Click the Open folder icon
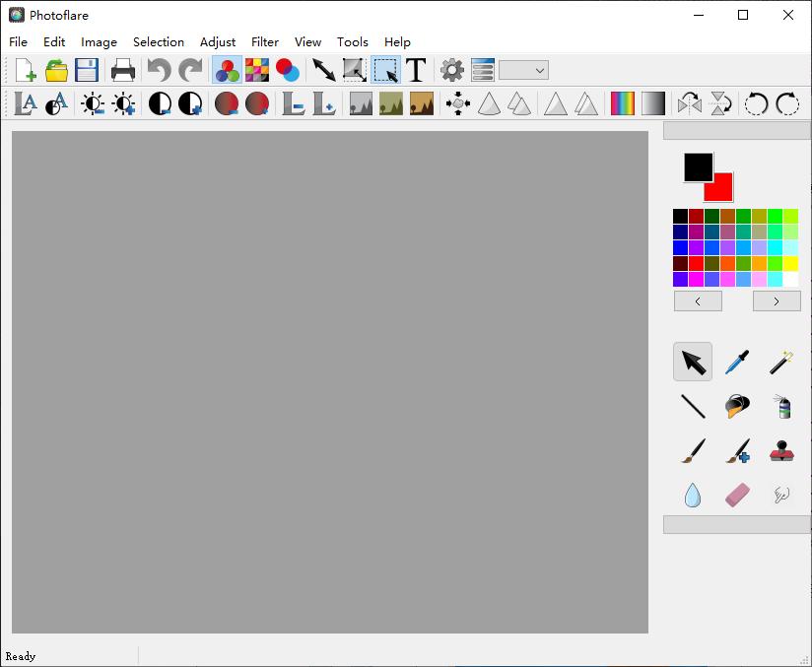Screen dimensions: 812x667 (x=57, y=70)
